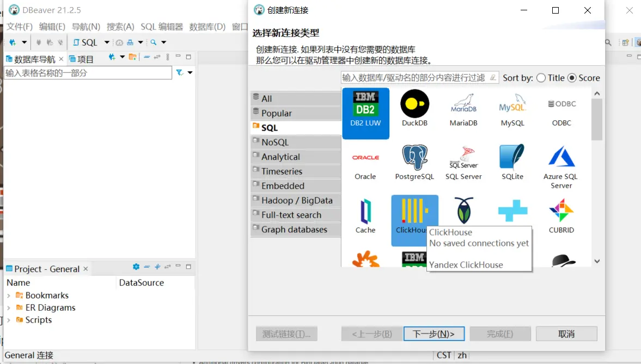Select the Full-text search category

(296, 215)
